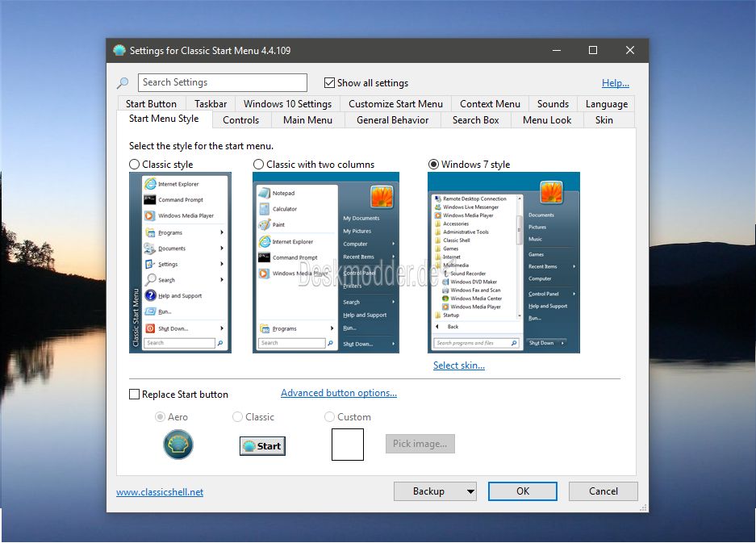The height and width of the screenshot is (543, 756).
Task: Select the Start Menu Style tab
Action: point(164,119)
